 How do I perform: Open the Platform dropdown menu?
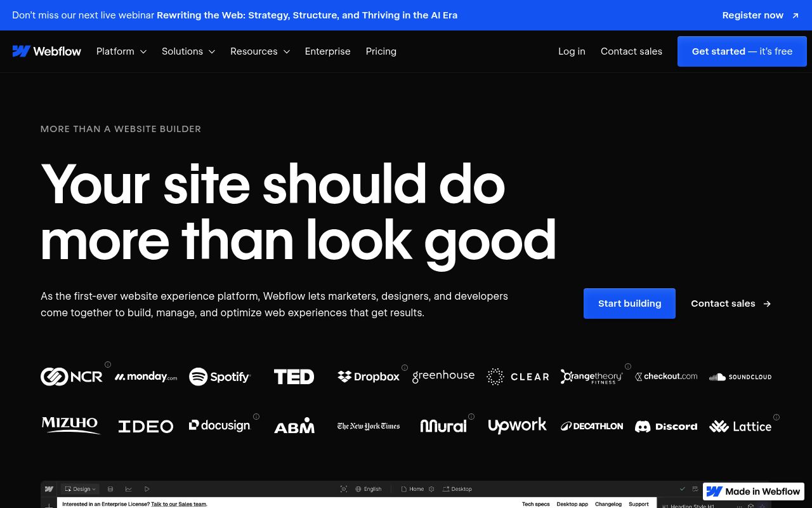[x=121, y=51]
